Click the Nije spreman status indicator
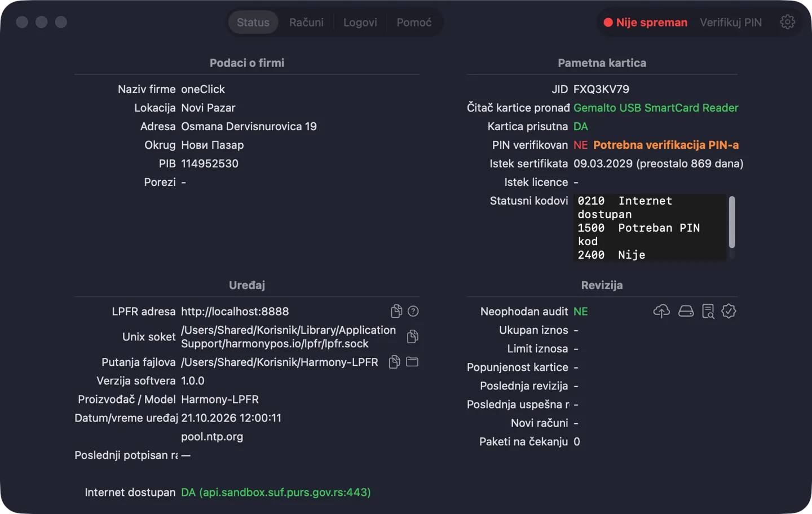 point(646,23)
